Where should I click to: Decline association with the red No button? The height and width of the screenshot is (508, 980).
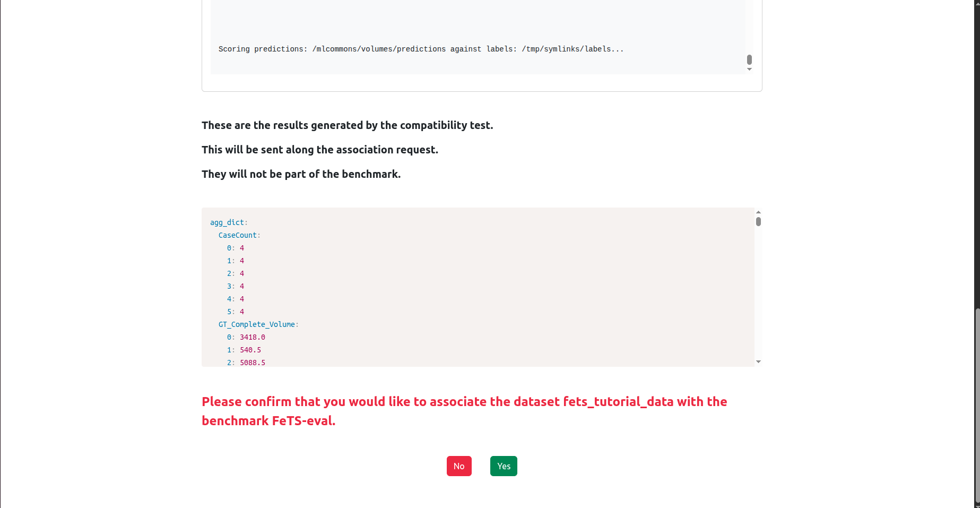pos(459,466)
